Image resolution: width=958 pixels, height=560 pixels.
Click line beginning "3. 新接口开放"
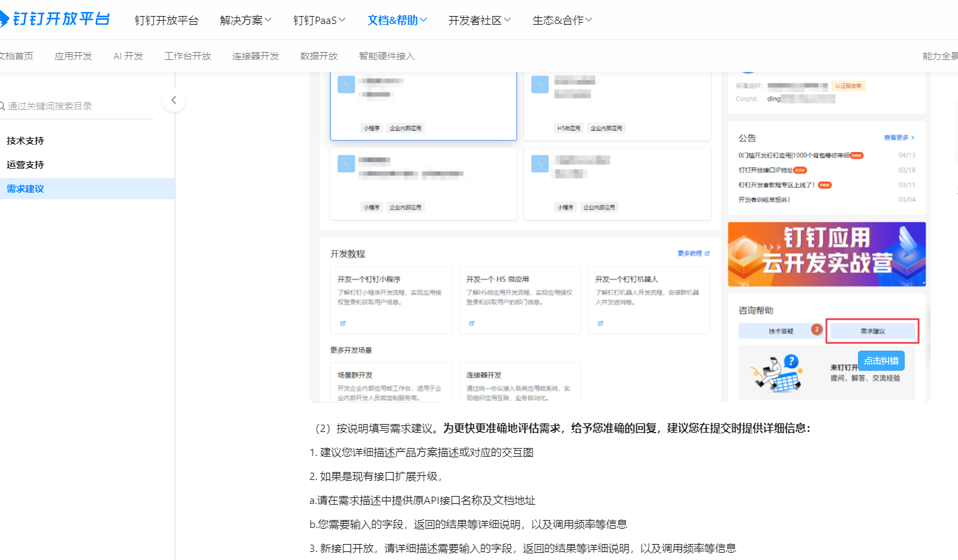tap(523, 549)
